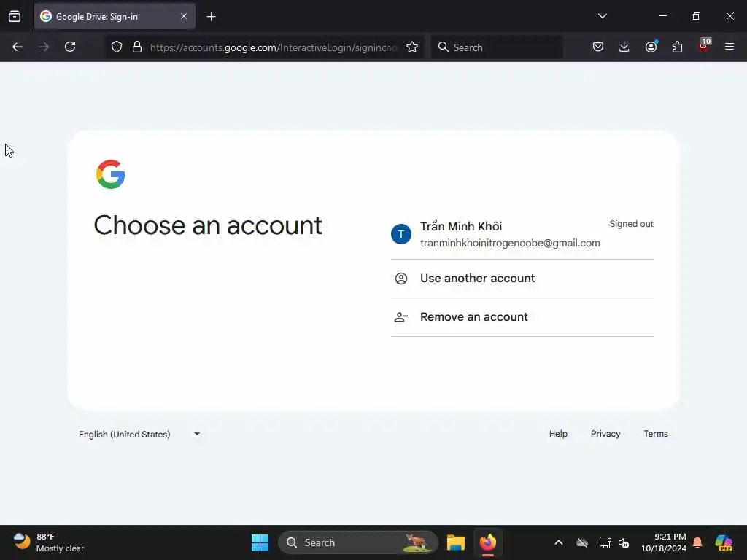Click the muted volume tray icon

[624, 542]
